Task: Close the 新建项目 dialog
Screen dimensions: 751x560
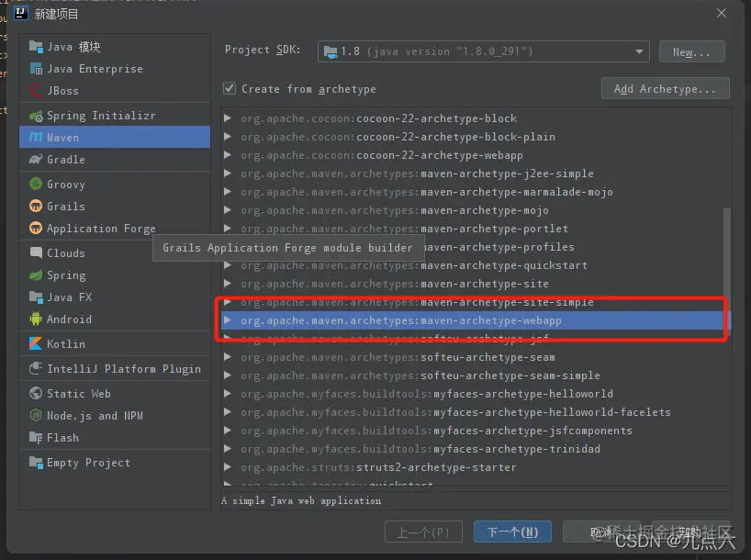Action: (x=722, y=13)
